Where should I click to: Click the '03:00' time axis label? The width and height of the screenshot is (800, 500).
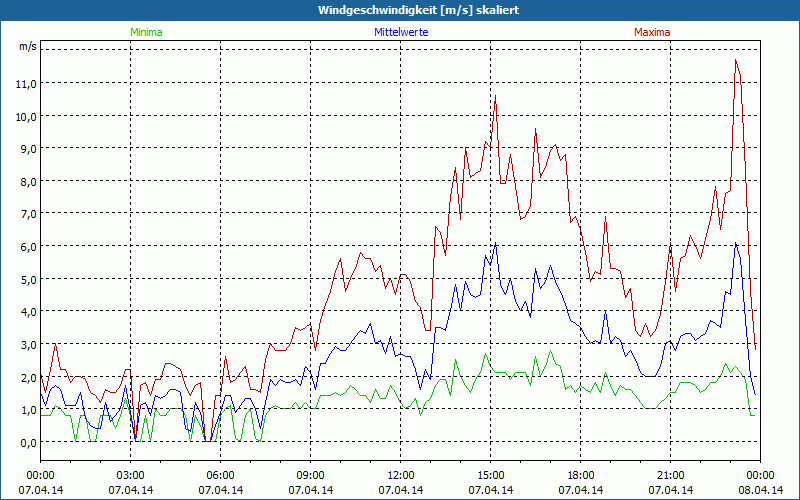coord(131,476)
